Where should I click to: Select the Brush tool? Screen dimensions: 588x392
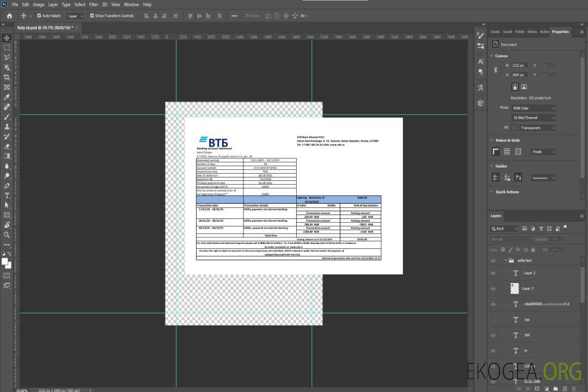tap(7, 117)
